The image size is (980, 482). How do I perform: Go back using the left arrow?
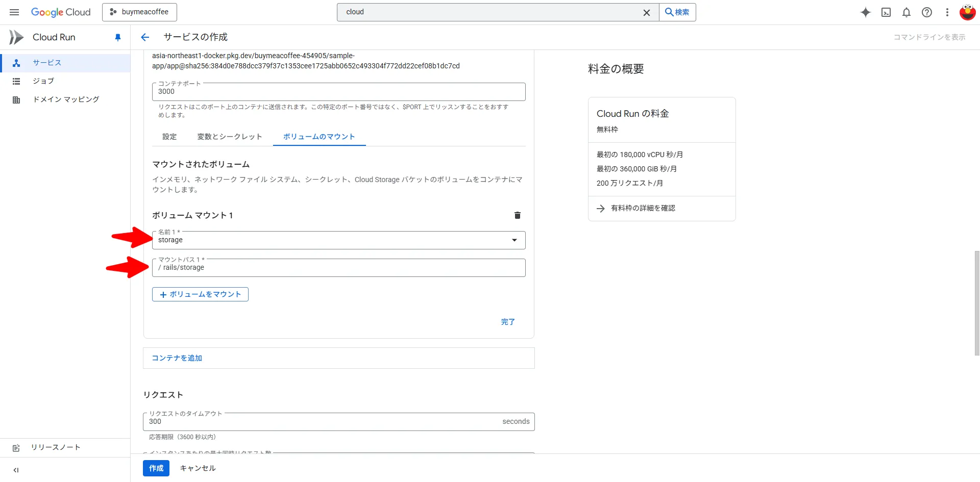coord(145,37)
